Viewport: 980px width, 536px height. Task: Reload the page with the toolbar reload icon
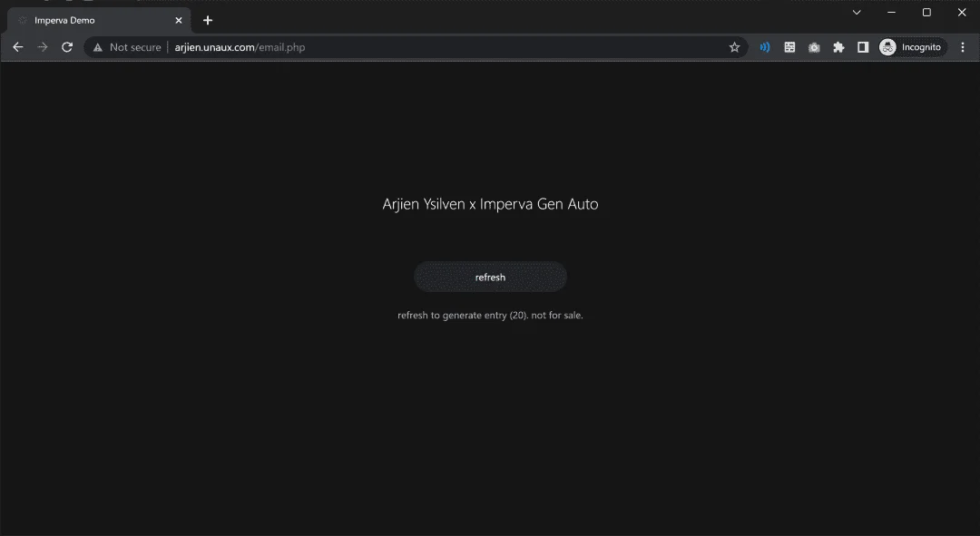pyautogui.click(x=67, y=47)
